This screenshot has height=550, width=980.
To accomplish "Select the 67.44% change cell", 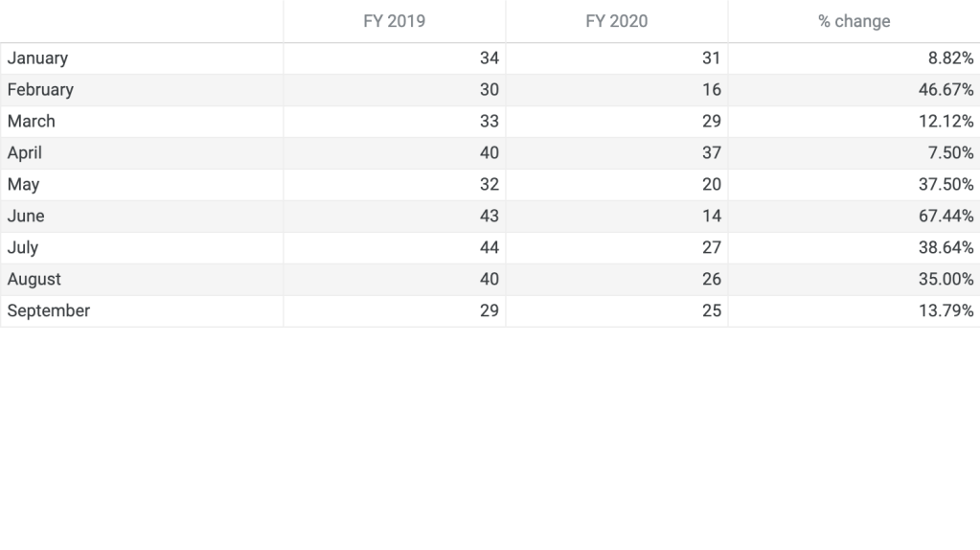I will coord(946,217).
